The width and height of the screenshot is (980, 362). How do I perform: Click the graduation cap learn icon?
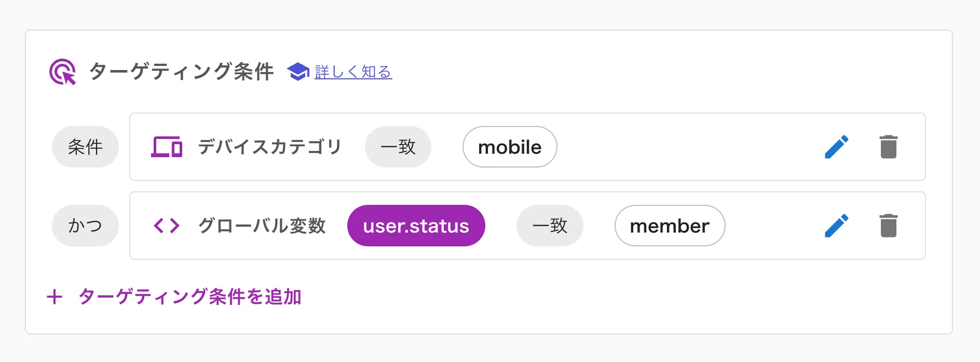tap(298, 72)
